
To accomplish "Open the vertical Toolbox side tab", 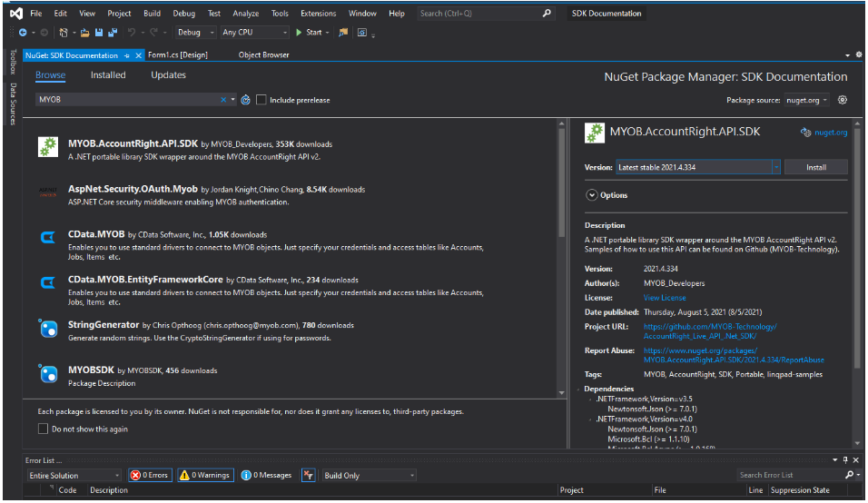I will [14, 62].
